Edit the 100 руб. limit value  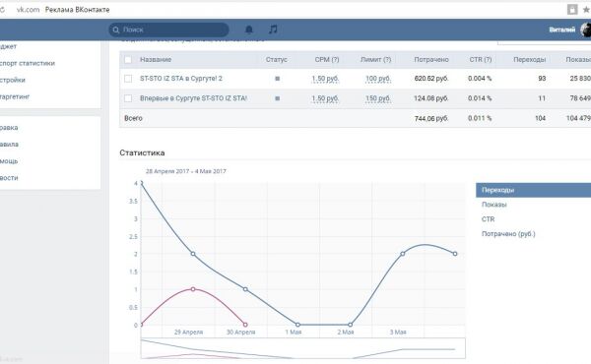tap(378, 79)
